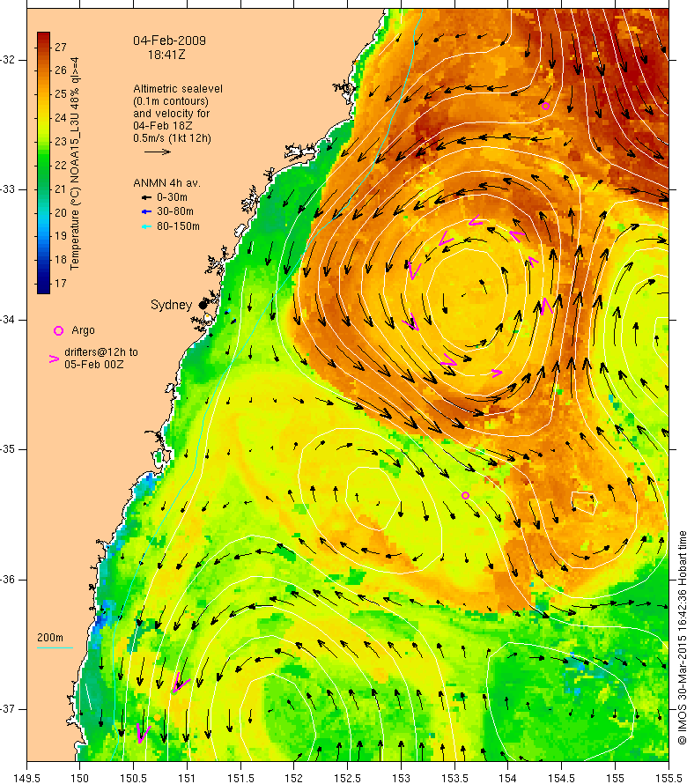This screenshot has width=687, height=784.
Task: Click the Argo float marker near 153.6 longitude
Action: point(465,495)
